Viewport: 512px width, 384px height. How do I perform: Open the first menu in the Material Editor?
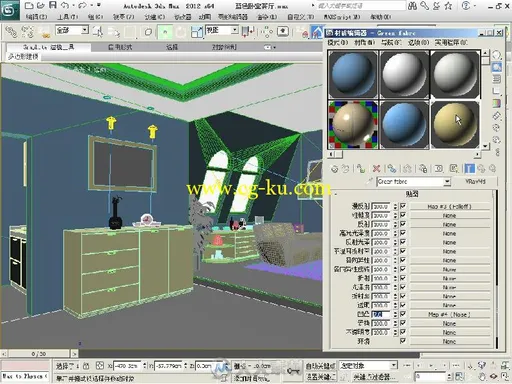click(338, 43)
